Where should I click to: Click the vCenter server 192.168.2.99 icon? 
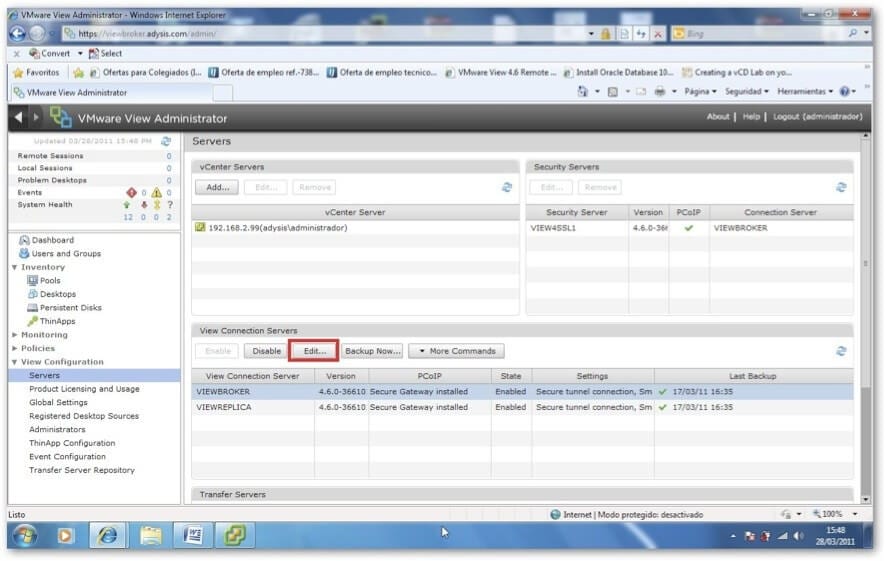click(200, 227)
